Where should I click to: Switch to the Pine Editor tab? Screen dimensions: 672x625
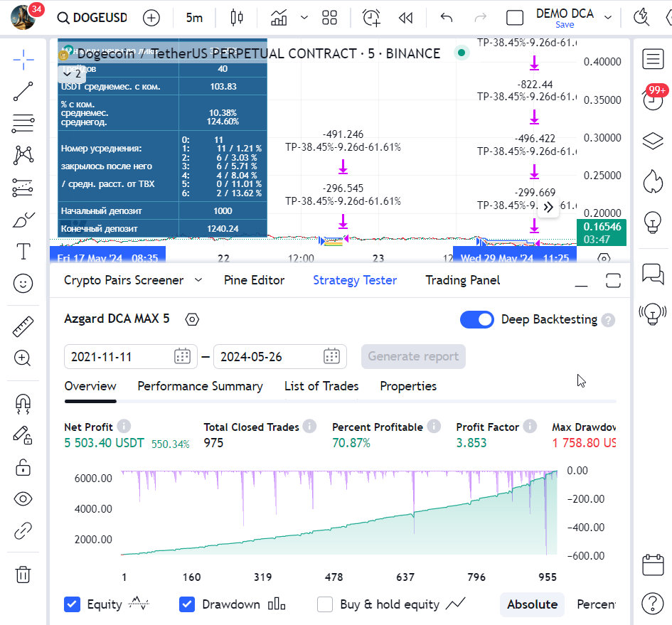(x=254, y=280)
